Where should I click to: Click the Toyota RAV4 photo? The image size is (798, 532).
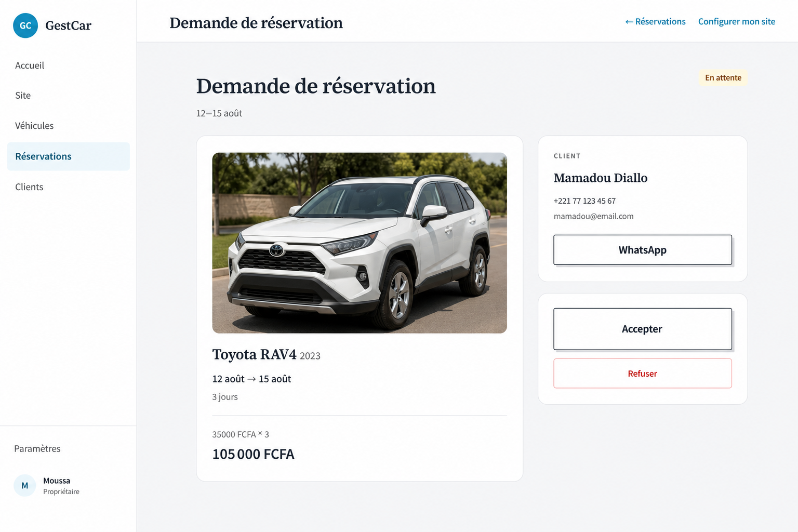pos(360,243)
